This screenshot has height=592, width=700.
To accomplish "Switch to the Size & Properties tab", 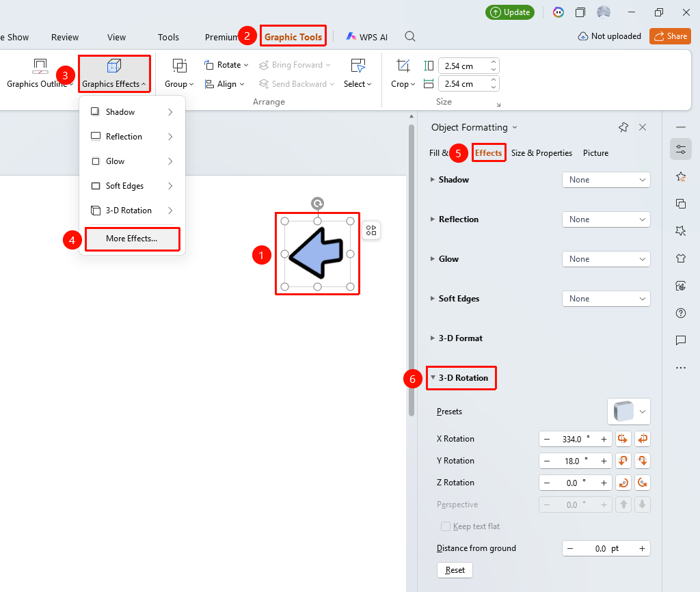I will click(x=541, y=153).
